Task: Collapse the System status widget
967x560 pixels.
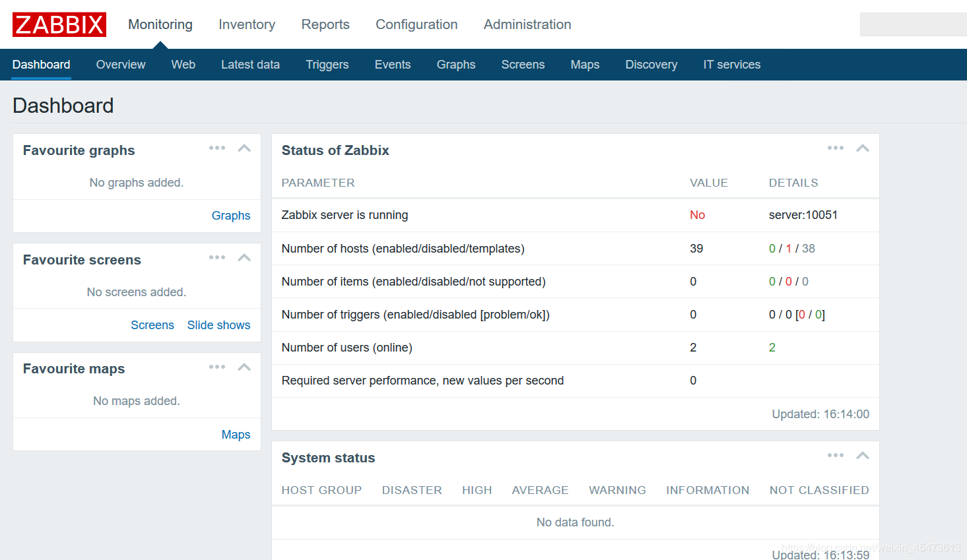Action: (x=863, y=455)
